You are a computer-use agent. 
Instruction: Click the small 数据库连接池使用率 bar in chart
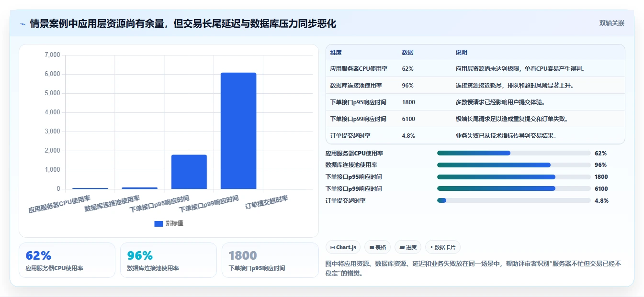pos(140,188)
